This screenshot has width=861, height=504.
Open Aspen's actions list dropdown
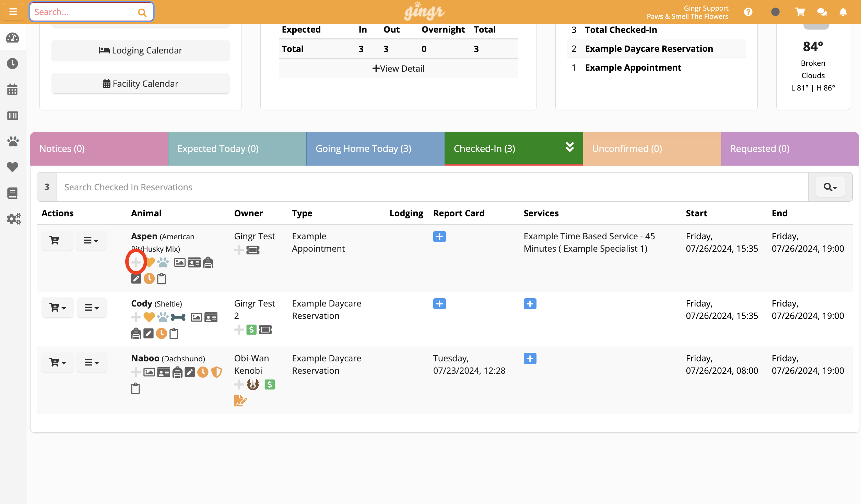tap(91, 240)
